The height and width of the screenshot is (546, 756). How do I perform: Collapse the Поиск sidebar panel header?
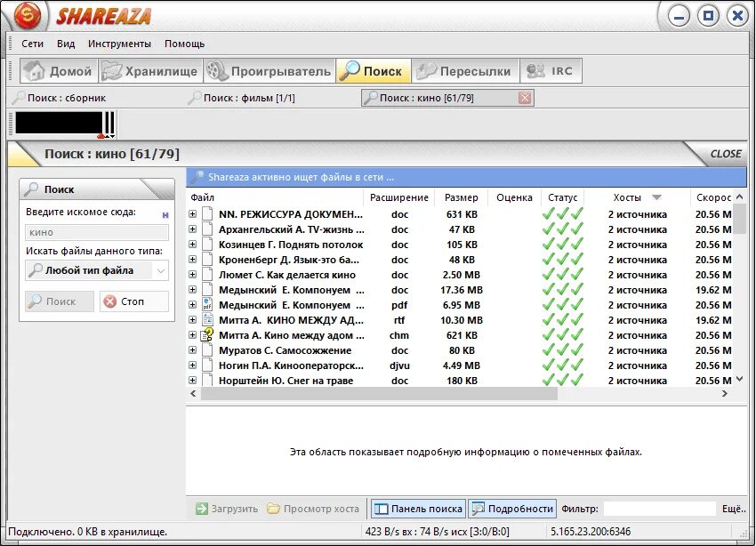point(97,189)
